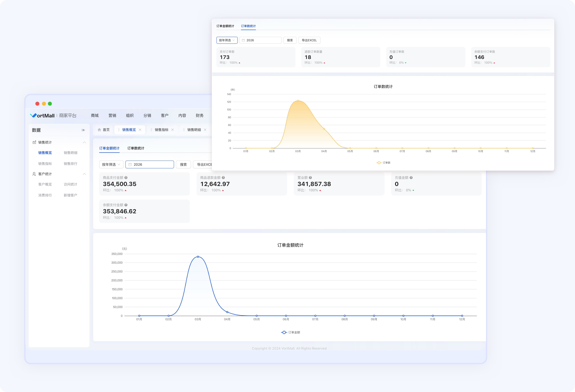Click the help icon next to 商品退款金额
Image resolution: width=575 pixels, height=392 pixels.
click(223, 178)
